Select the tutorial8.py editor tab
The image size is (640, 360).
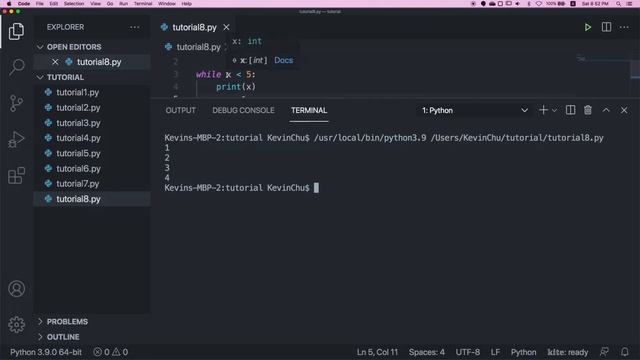point(194,27)
